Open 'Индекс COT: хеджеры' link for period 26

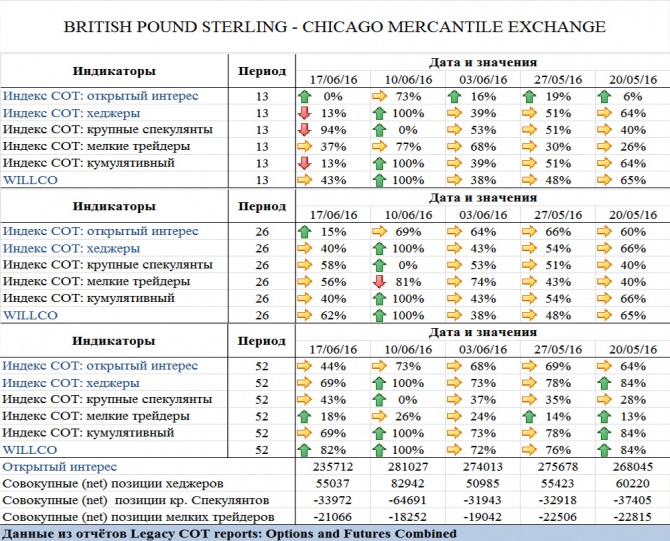[x=71, y=248]
